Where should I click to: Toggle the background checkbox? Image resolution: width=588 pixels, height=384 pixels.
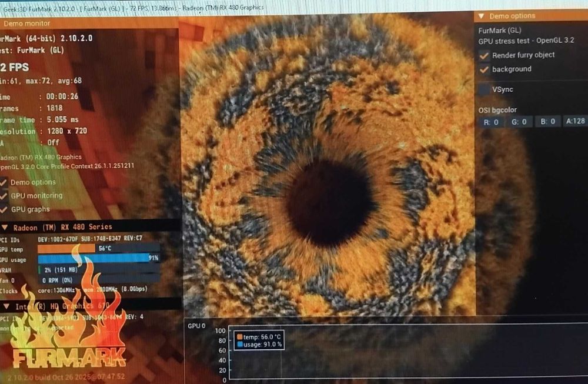click(484, 69)
